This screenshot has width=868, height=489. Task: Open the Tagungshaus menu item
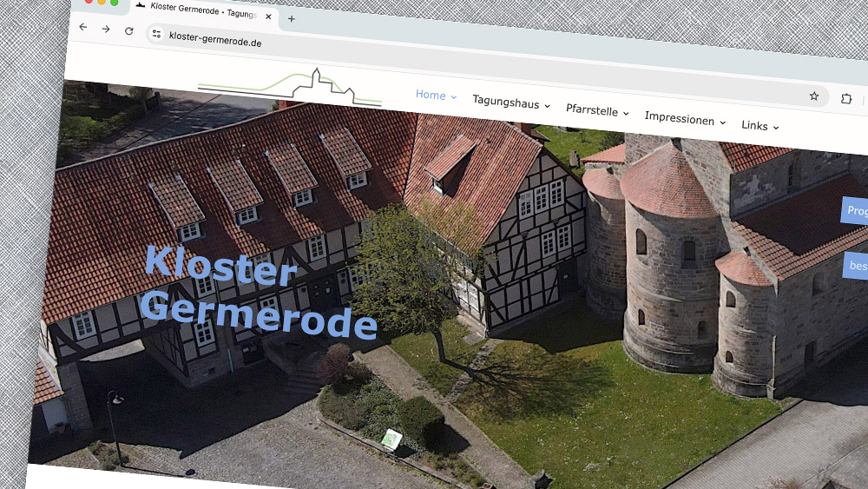click(x=505, y=102)
